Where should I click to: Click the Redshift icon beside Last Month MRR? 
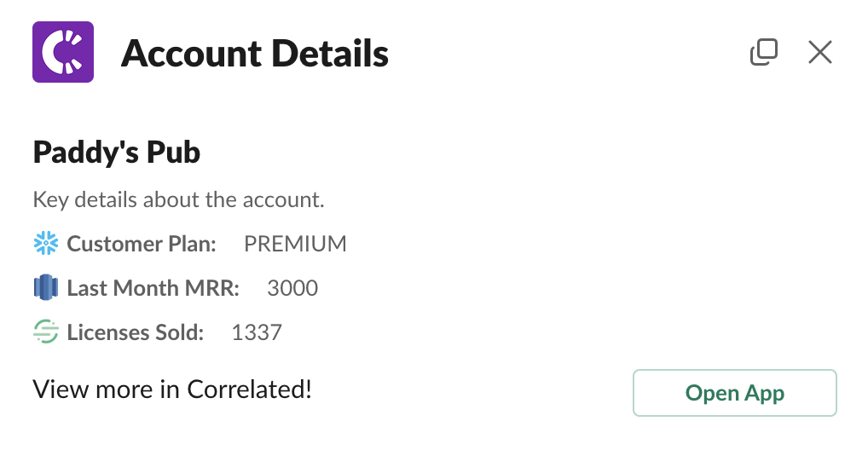(x=45, y=288)
